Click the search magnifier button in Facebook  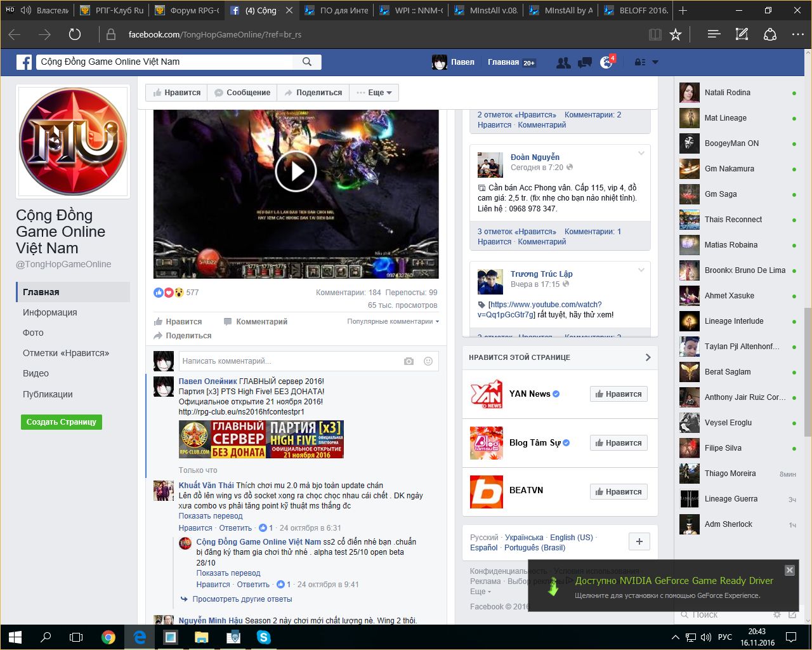(307, 62)
